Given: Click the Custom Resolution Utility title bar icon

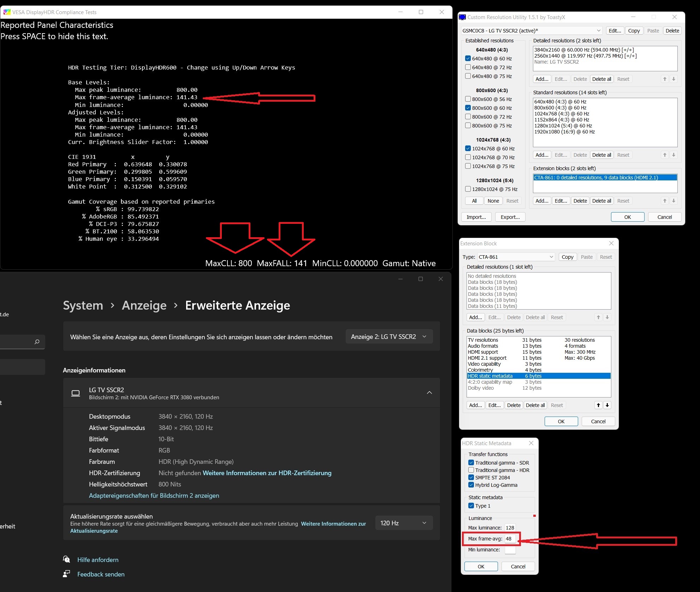Looking at the screenshot, I should pos(462,17).
